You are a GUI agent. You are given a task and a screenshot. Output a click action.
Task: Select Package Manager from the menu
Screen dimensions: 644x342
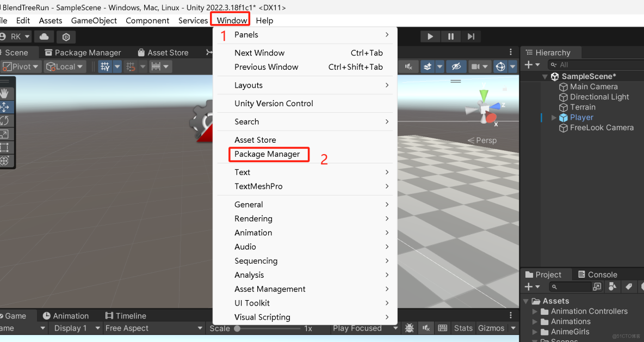pos(268,154)
